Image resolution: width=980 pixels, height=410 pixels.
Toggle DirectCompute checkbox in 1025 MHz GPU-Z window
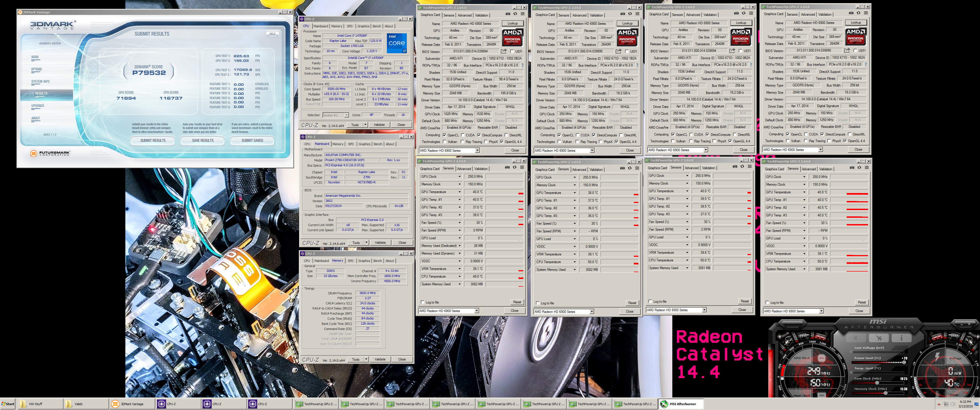(x=479, y=135)
